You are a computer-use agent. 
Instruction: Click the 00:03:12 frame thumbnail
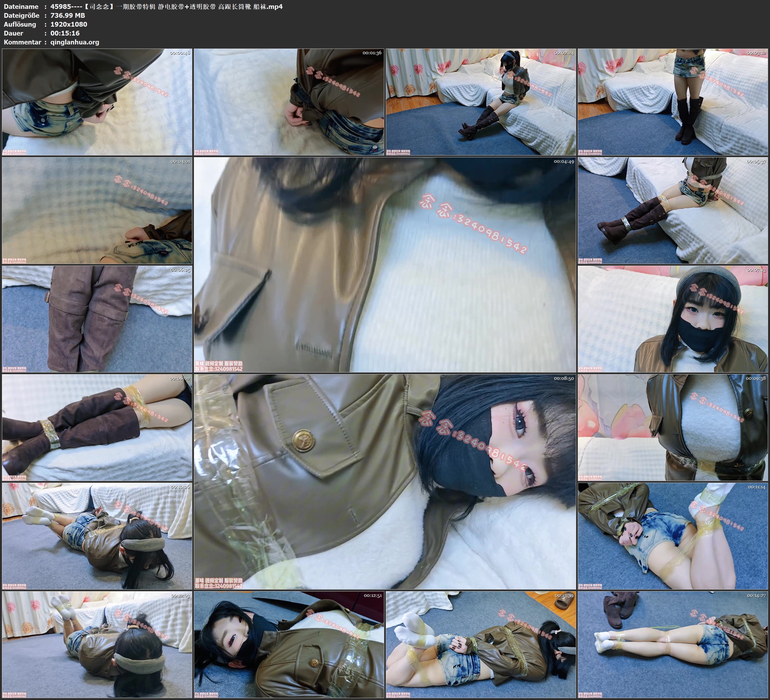[x=673, y=102]
